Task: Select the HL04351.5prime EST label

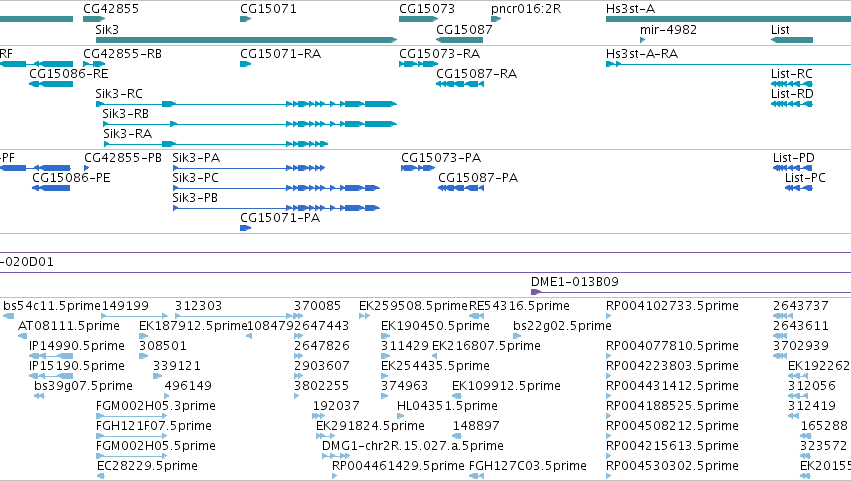Action: pyautogui.click(x=447, y=406)
